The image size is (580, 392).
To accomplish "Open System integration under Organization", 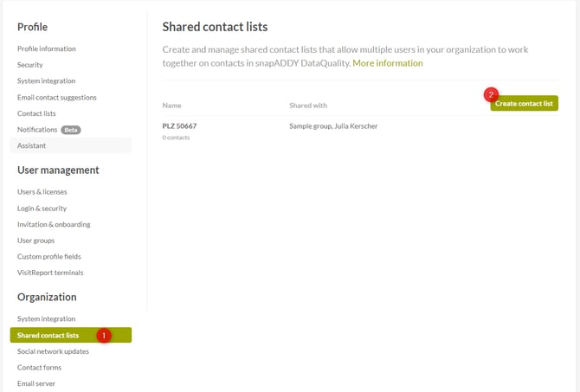I will pos(46,318).
